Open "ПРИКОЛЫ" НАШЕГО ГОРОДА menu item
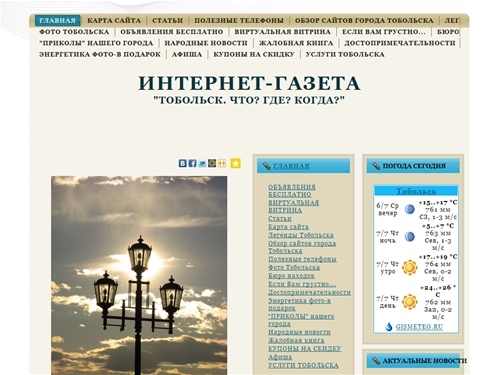 (96, 43)
